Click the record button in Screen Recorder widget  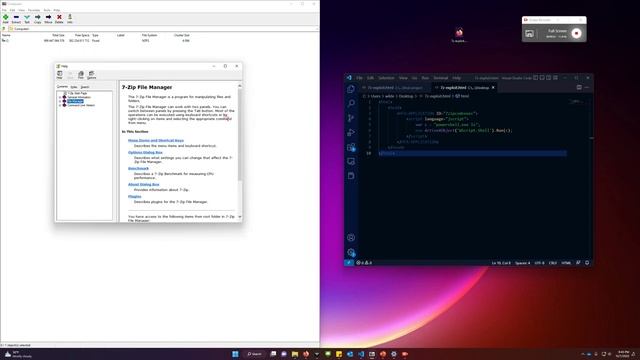pyautogui.click(x=576, y=33)
